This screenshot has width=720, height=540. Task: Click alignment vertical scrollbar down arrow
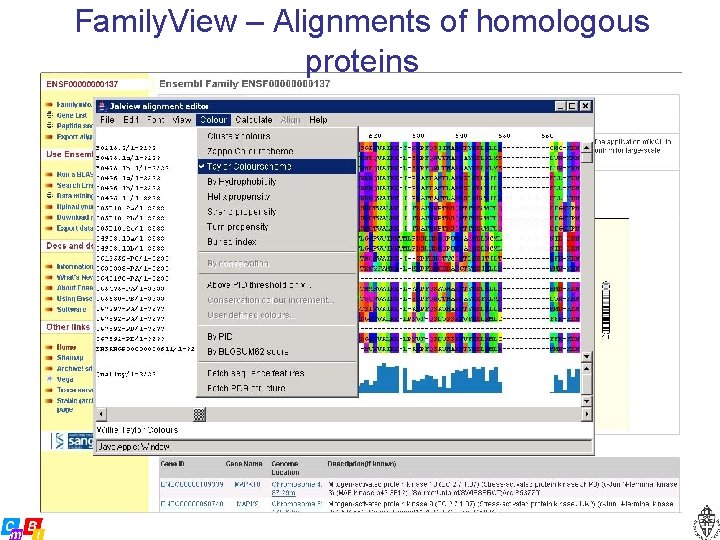click(x=587, y=357)
